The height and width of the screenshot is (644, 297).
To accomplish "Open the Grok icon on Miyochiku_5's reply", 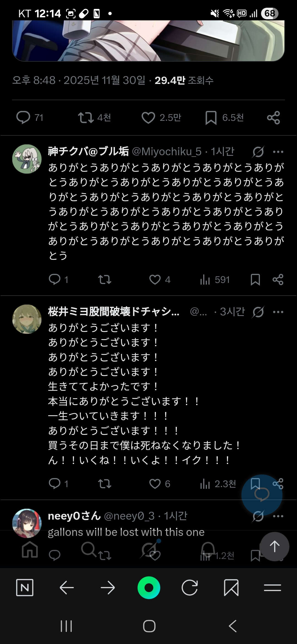I will coord(258,152).
